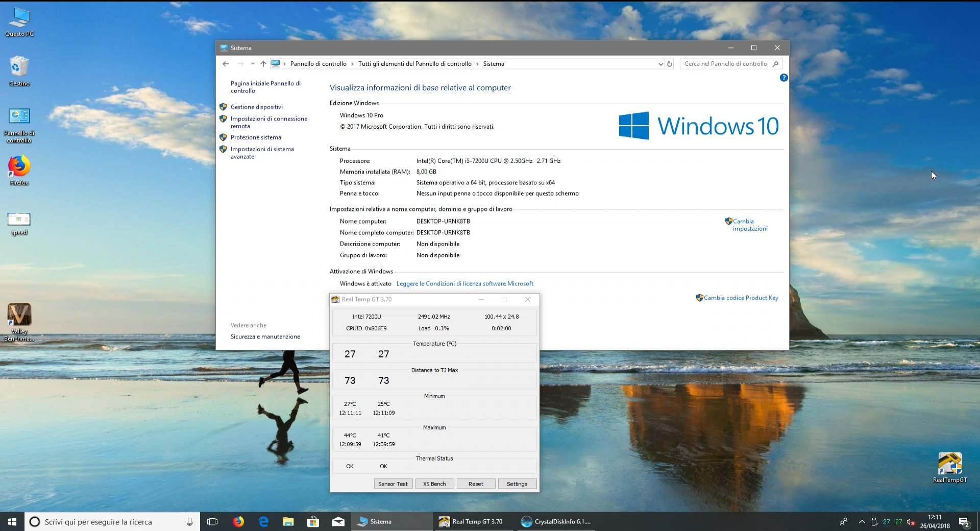
Task: Click the battery icon in the system tray
Action: (x=874, y=522)
